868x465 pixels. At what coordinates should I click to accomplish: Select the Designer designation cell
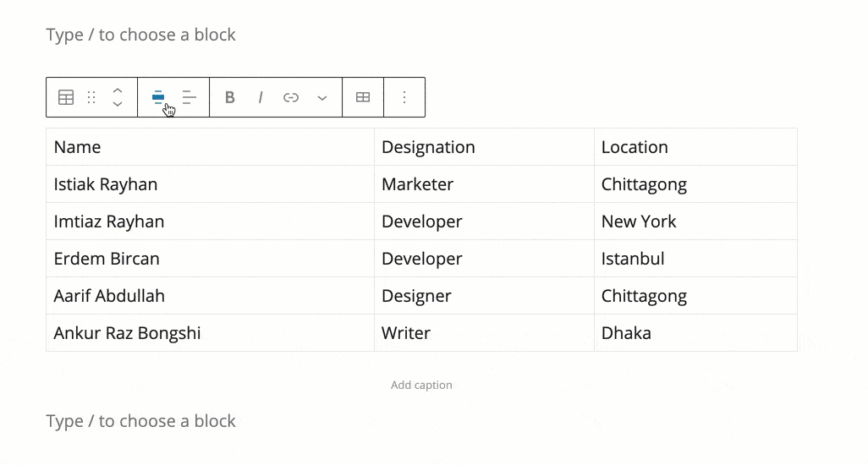(x=485, y=296)
